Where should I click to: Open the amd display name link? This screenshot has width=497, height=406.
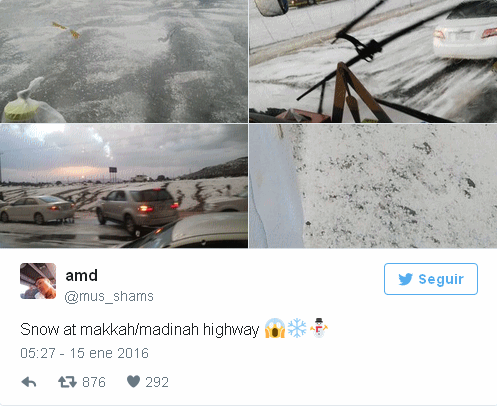pos(81,276)
